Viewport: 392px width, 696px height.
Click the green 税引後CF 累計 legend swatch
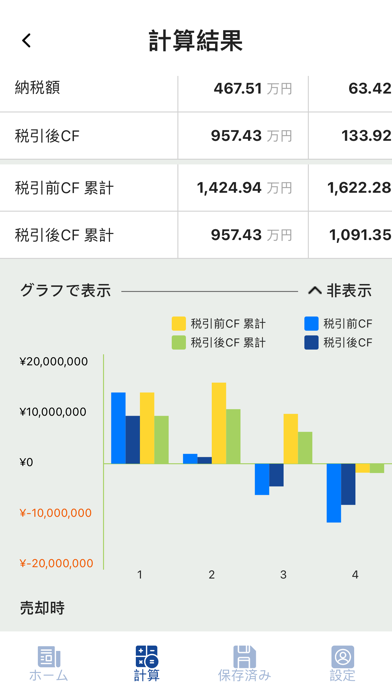point(178,342)
